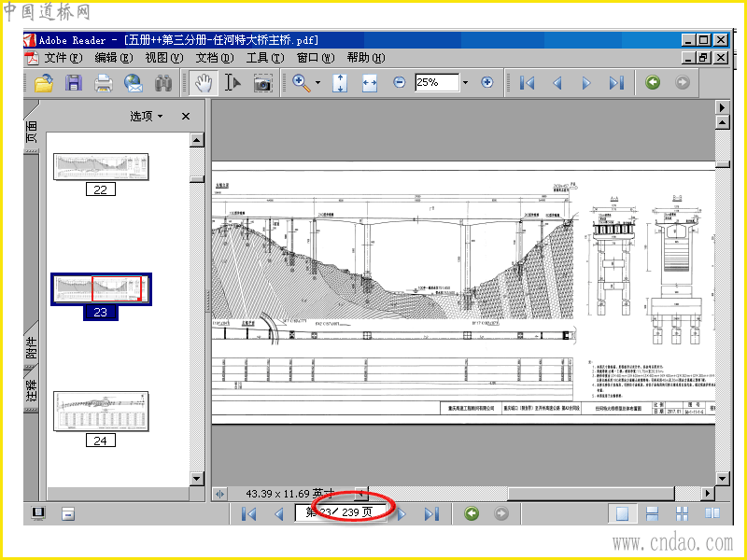This screenshot has height=560, width=747.
Task: Switch to the 注释 side tab
Action: pos(31,391)
